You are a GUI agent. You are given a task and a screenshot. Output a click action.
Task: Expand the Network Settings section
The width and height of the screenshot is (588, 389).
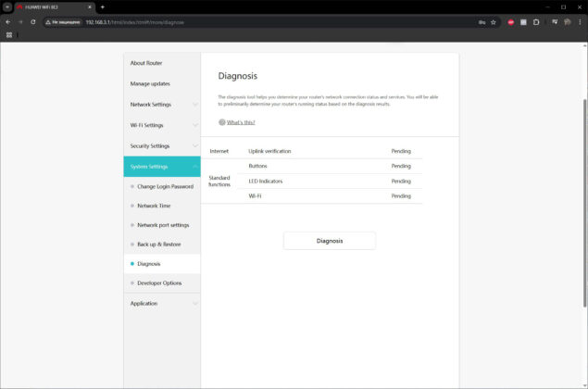pos(162,105)
